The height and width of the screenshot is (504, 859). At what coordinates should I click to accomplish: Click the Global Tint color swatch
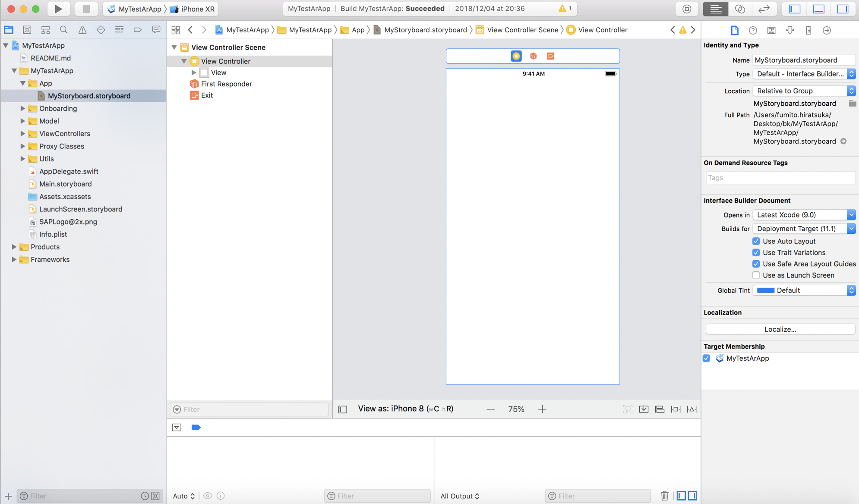click(765, 290)
